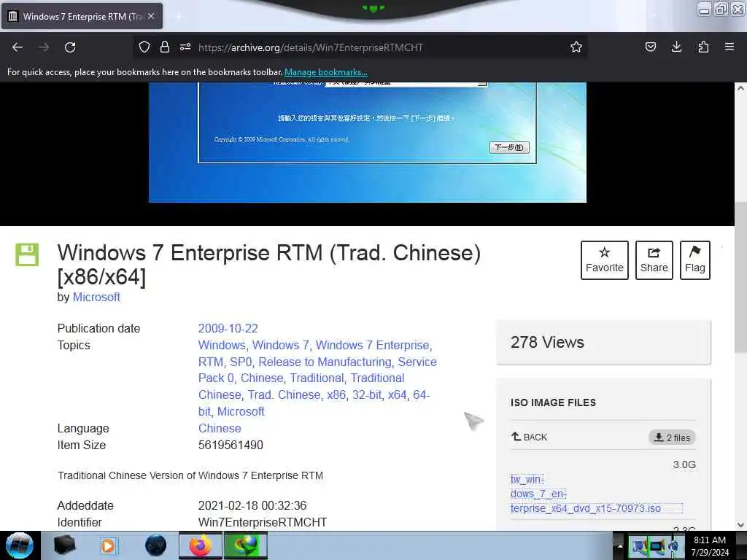Show hidden system tray icons

[620, 545]
